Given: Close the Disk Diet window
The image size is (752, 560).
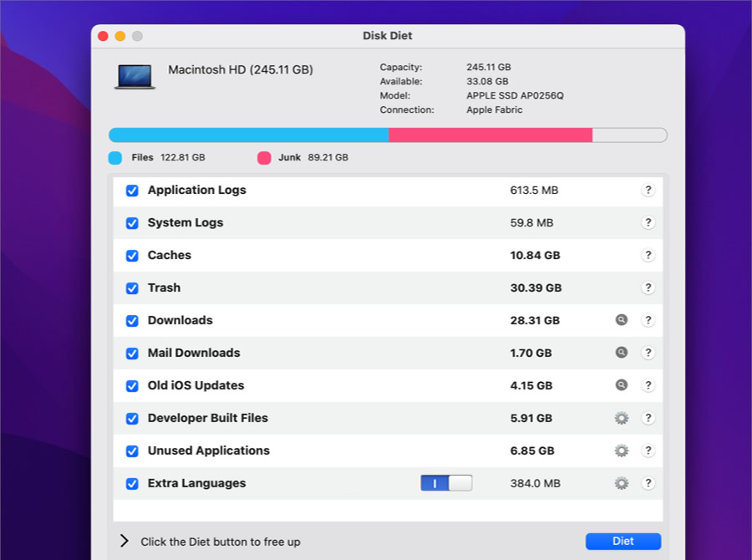Looking at the screenshot, I should tap(103, 36).
